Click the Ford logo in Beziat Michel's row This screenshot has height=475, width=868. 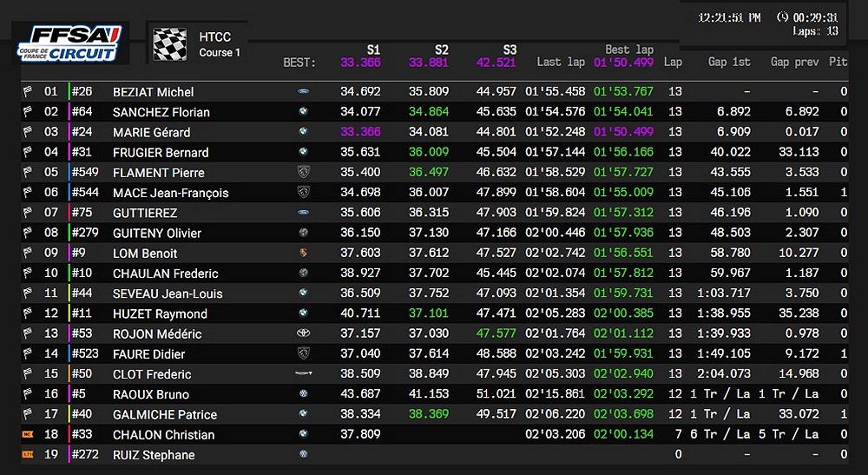(304, 92)
